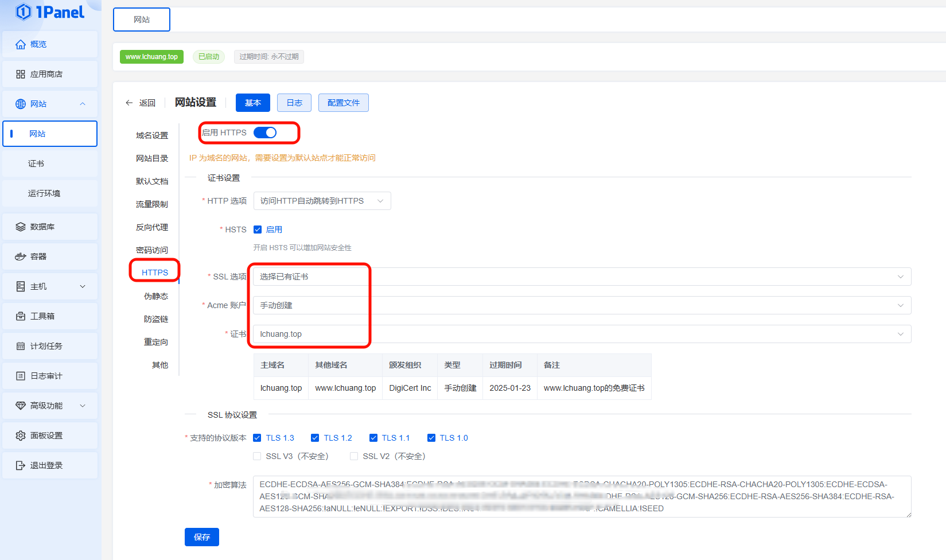Click the 面板设置 gear icon
Screen dimensions: 946x560
point(21,435)
